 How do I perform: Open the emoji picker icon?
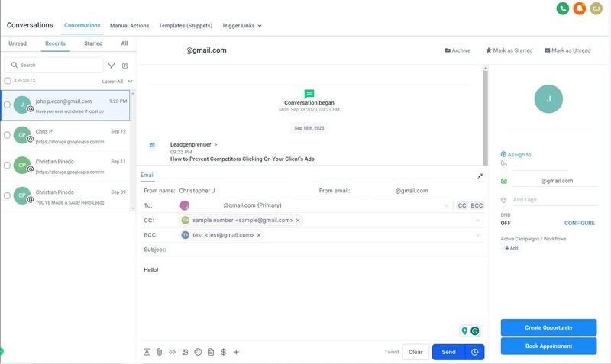pos(198,352)
